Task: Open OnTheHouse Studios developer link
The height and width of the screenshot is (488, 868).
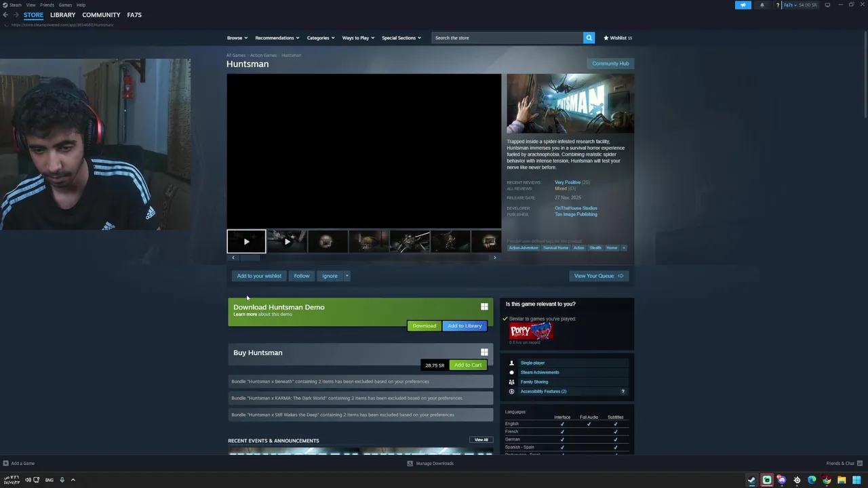Action: pos(576,208)
